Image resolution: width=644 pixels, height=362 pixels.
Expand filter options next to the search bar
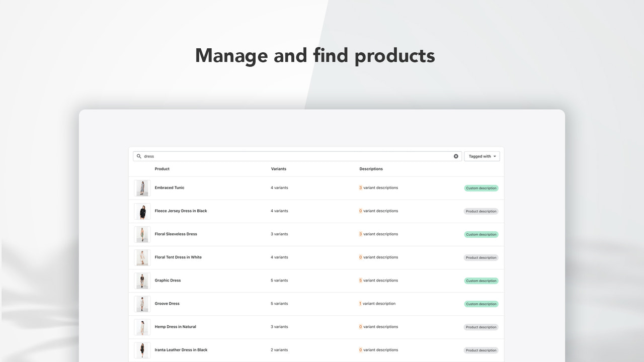[481, 156]
